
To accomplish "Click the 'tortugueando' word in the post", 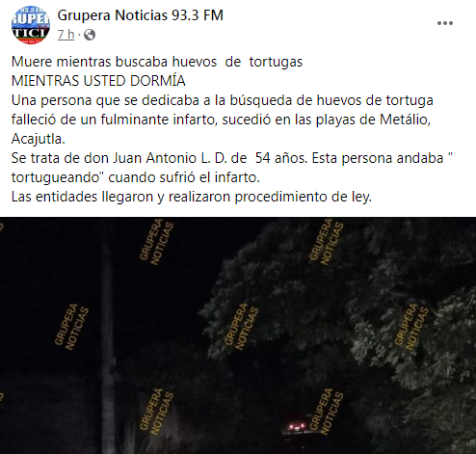I will click(56, 177).
